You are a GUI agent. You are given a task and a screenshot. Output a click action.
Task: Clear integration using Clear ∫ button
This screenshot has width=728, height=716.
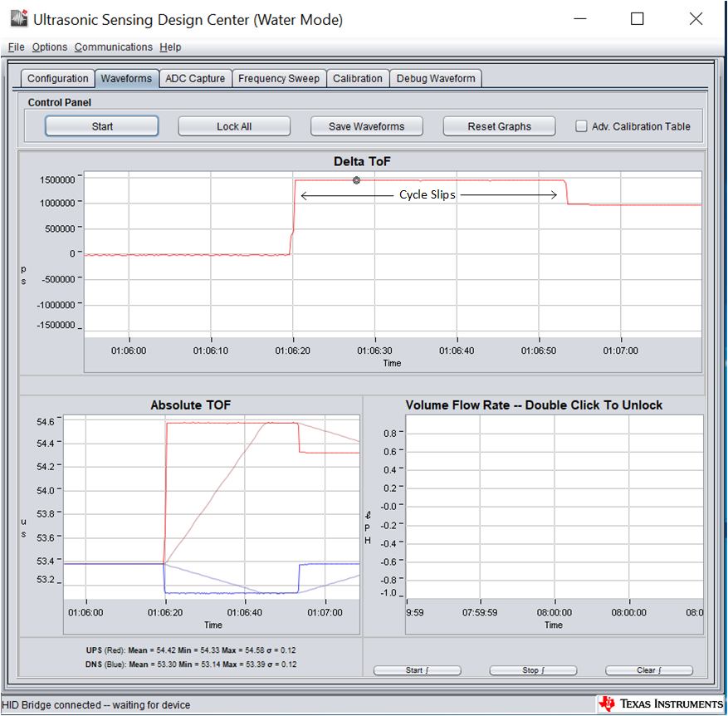649,670
